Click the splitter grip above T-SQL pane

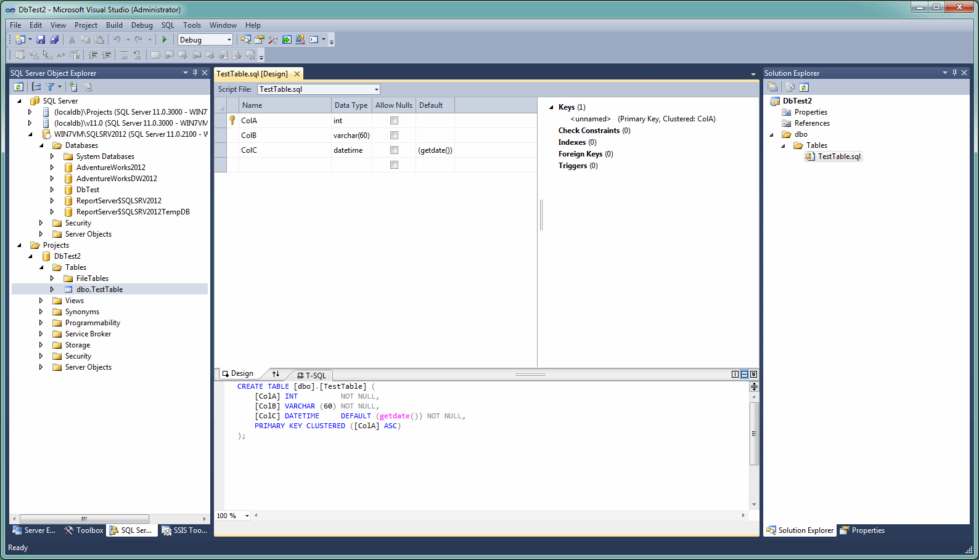click(x=530, y=375)
